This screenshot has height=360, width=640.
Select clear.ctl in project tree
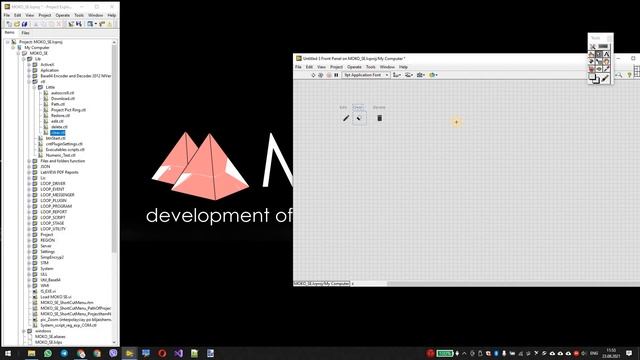[58, 133]
